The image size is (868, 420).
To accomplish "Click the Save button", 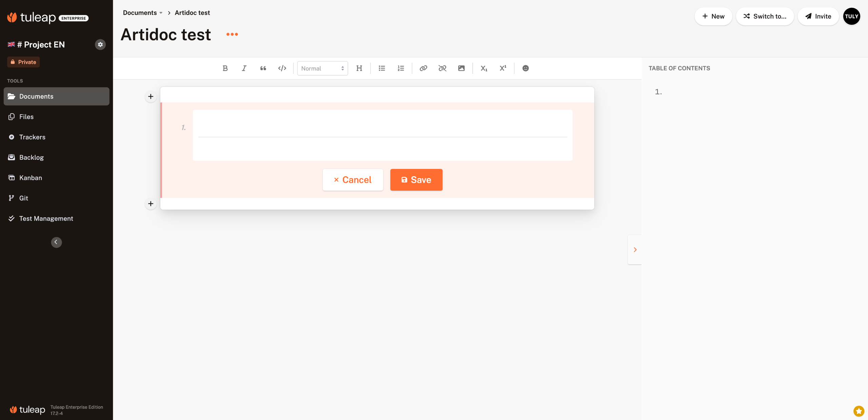I will coord(416,180).
